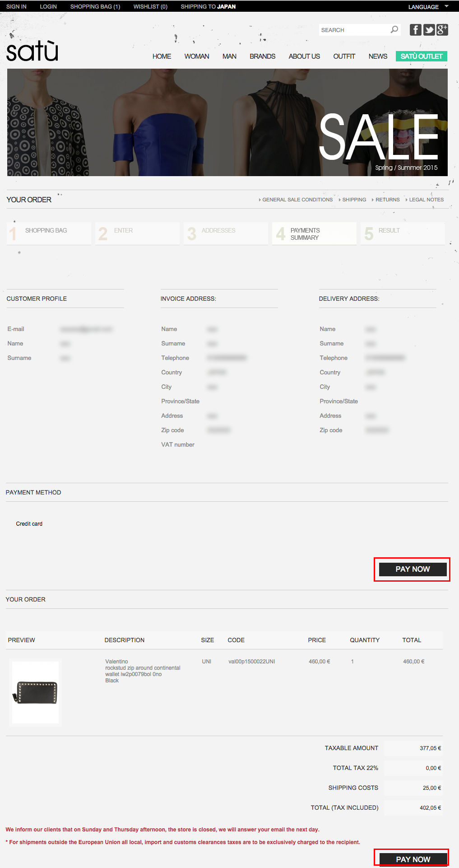Click the Satù logo
459x868 pixels.
(32, 51)
